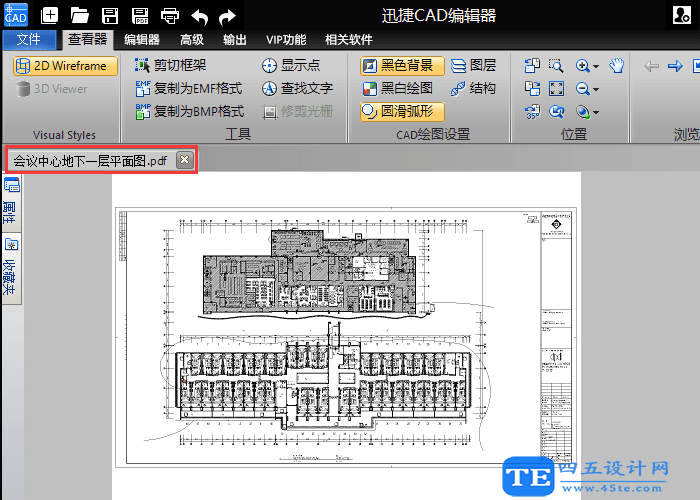
Task: Click the back arrow in 浏览 group
Action: point(652,67)
